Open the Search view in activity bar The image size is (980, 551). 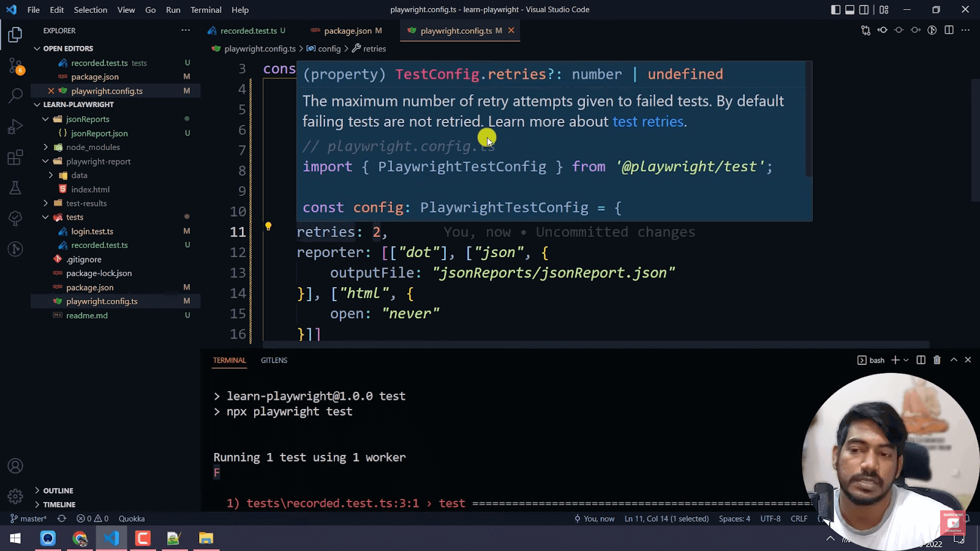[15, 96]
